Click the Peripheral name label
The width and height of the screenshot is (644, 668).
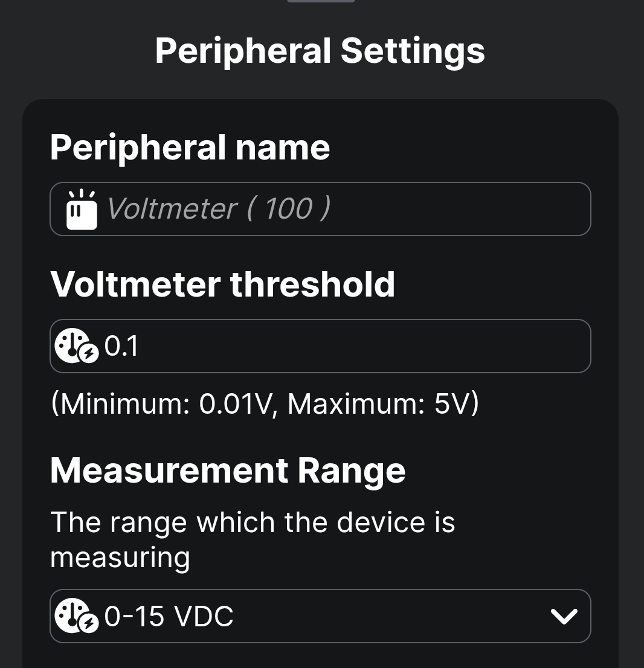(x=190, y=147)
